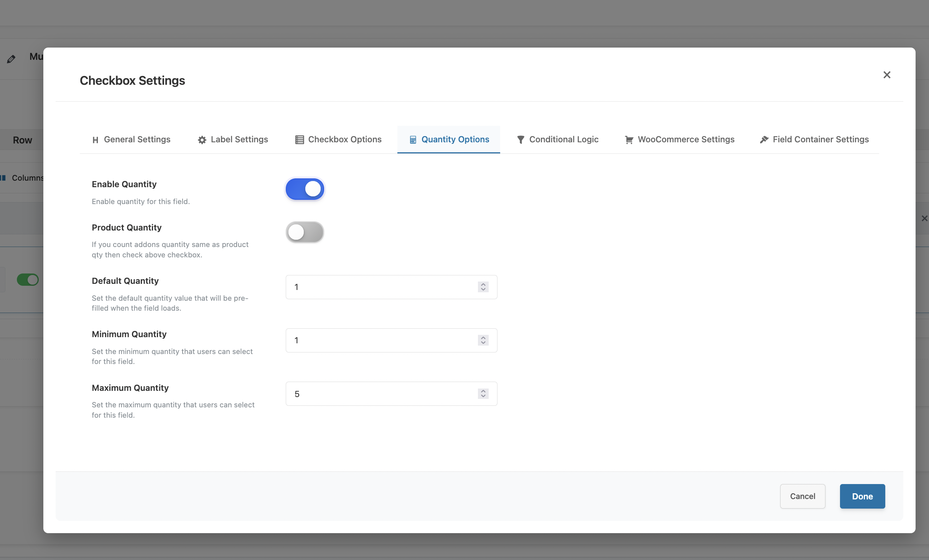Switch to the Conditional Logic tab

563,140
